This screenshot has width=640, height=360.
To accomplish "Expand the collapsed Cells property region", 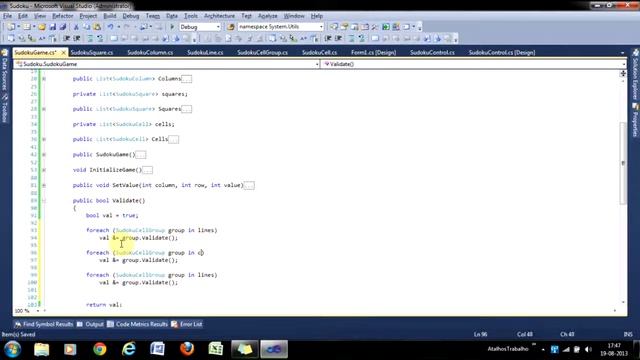I will coord(44,140).
